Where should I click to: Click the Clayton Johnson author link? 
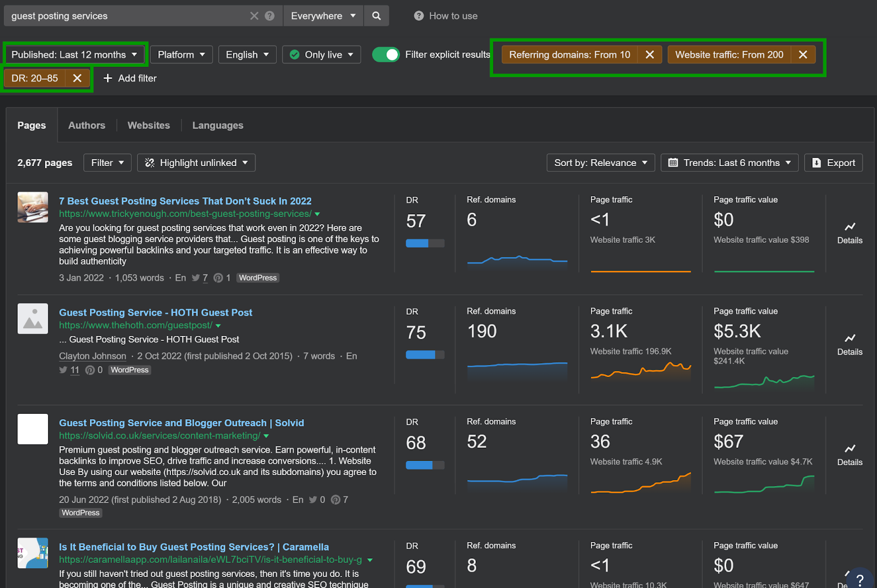tap(93, 356)
